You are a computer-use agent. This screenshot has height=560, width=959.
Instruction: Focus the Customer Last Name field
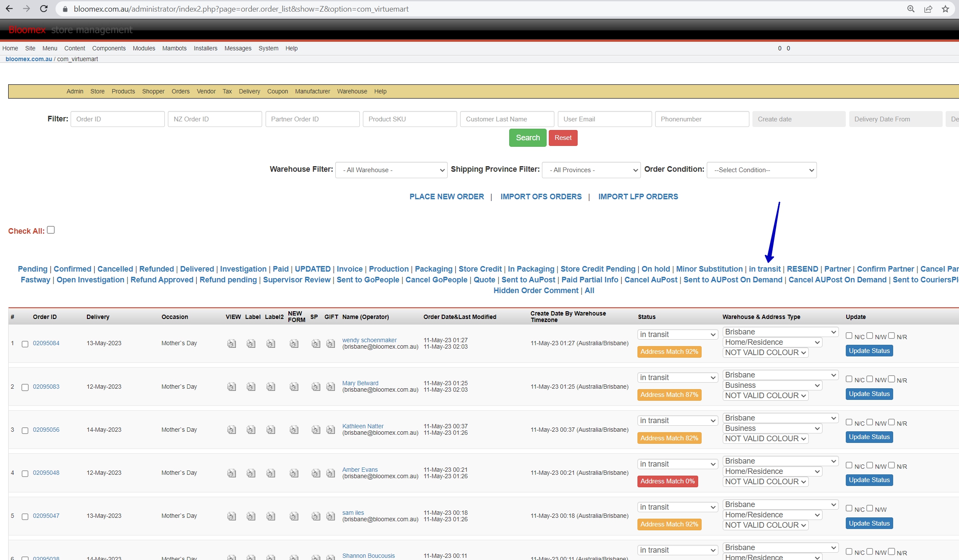pyautogui.click(x=507, y=119)
